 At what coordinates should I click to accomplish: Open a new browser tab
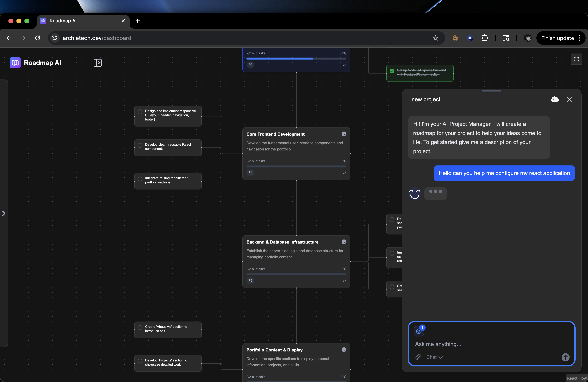tap(138, 21)
